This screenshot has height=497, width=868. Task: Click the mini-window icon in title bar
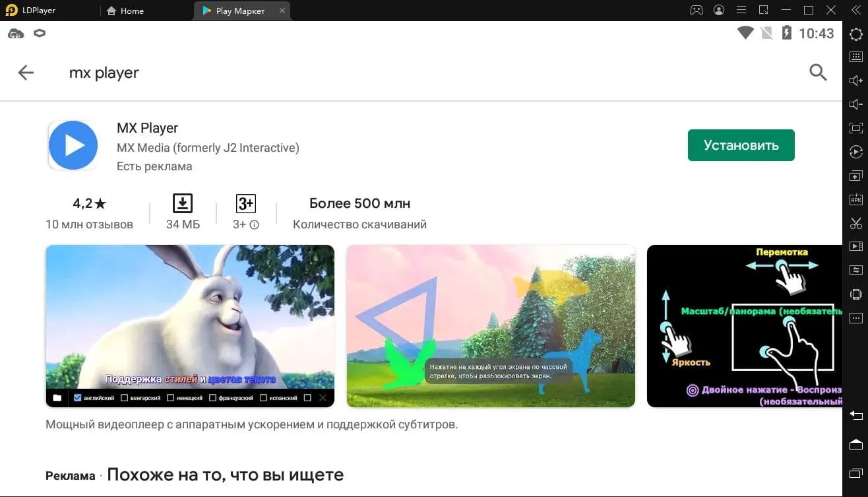pos(764,11)
